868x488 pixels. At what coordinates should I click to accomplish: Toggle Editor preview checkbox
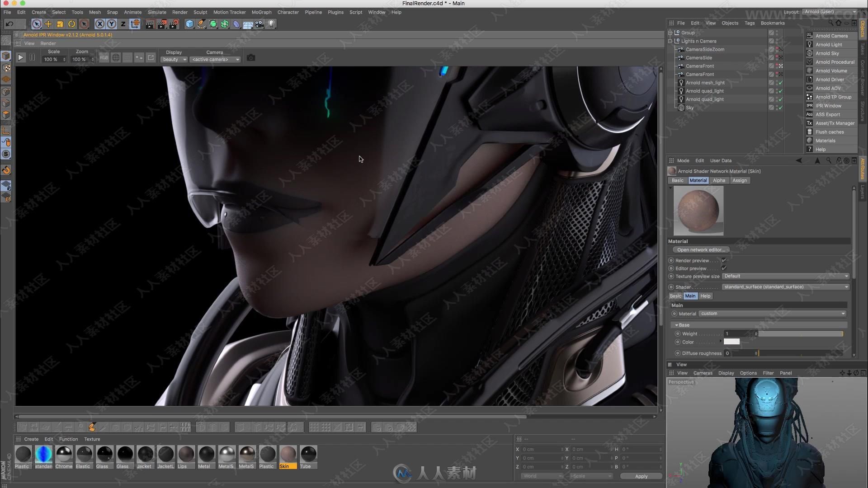tap(724, 268)
